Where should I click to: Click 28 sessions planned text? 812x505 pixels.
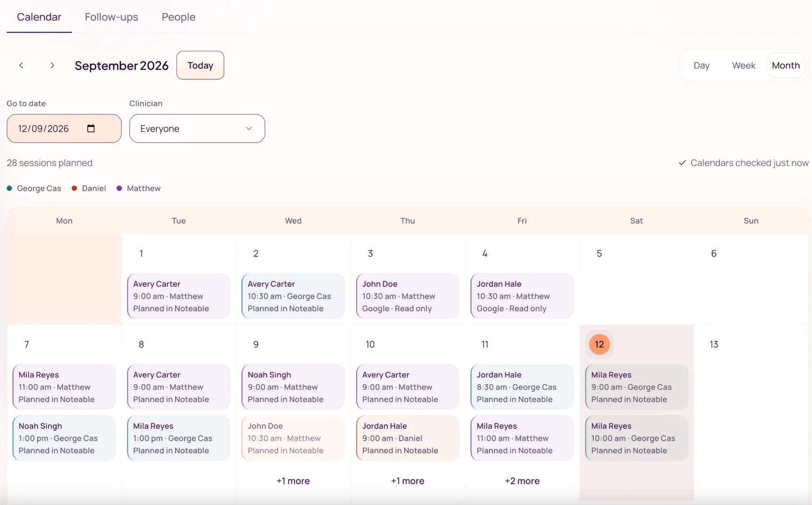point(49,163)
